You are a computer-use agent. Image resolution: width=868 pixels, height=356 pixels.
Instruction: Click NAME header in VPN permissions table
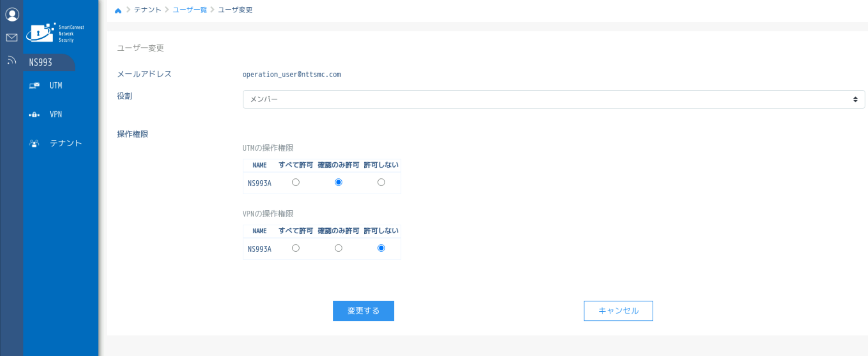pyautogui.click(x=259, y=231)
